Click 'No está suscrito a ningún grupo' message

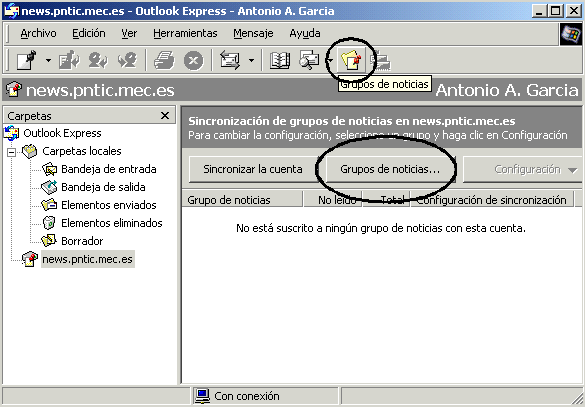coord(381,228)
